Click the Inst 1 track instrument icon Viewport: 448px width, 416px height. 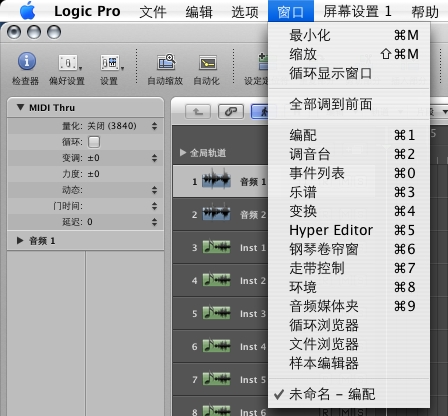217,247
